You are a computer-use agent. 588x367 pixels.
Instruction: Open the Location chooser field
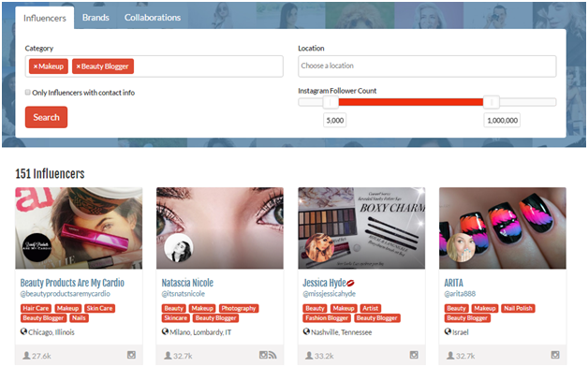(427, 66)
